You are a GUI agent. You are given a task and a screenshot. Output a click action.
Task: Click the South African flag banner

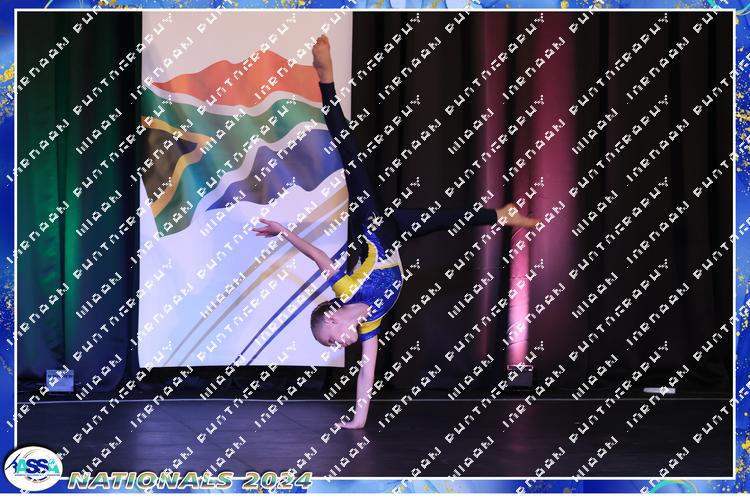pos(246,189)
